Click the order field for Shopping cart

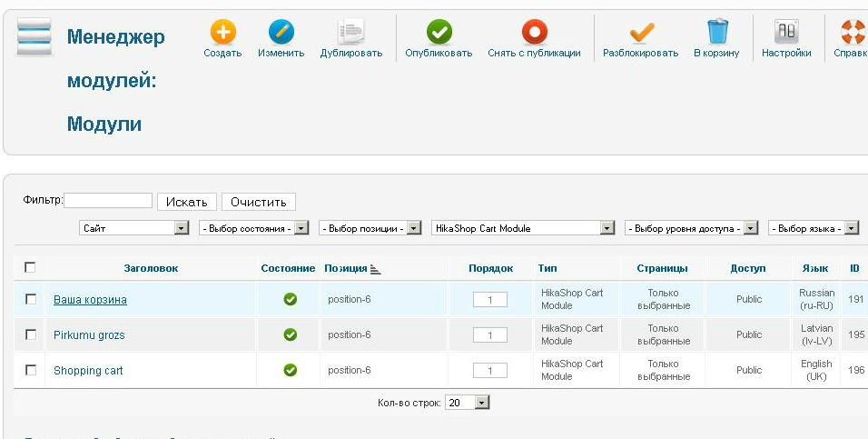coord(490,371)
